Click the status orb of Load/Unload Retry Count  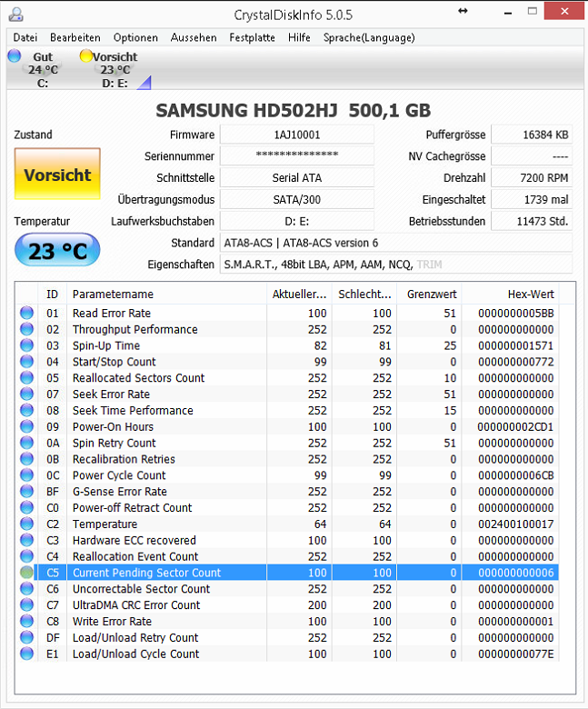point(26,637)
